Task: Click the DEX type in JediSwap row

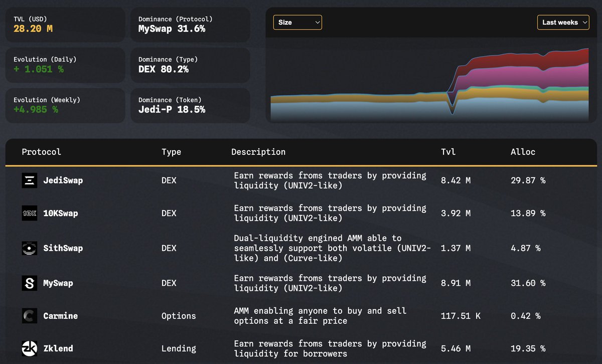Action: 169,180
